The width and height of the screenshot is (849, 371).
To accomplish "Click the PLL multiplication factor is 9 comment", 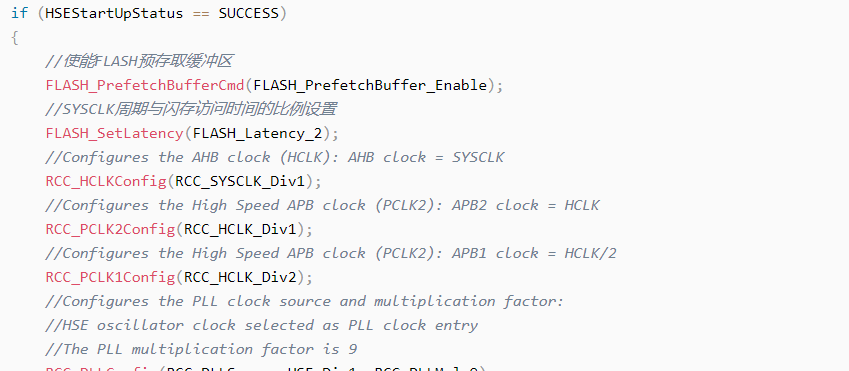I will coord(201,349).
